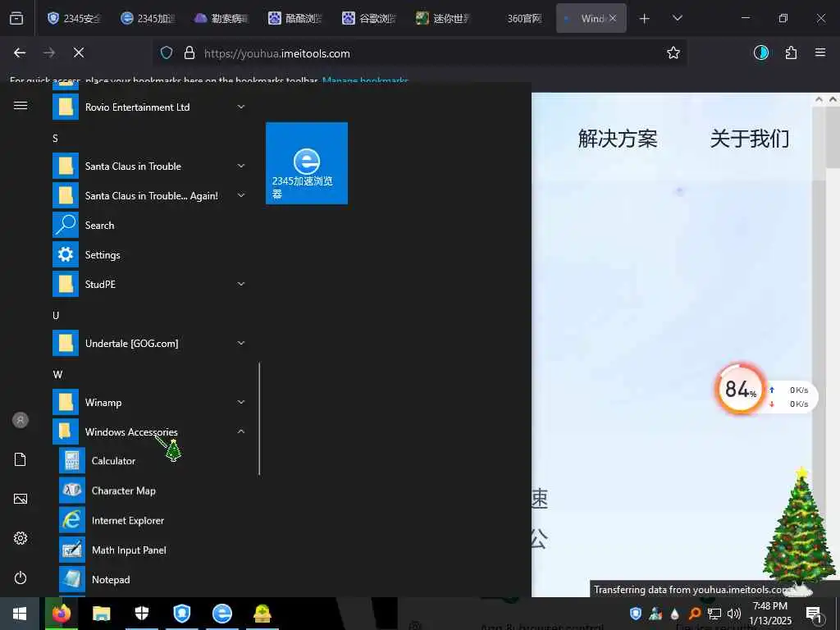Open the user account icon in Start sidebar
Viewport: 840px width, 630px height.
21,420
